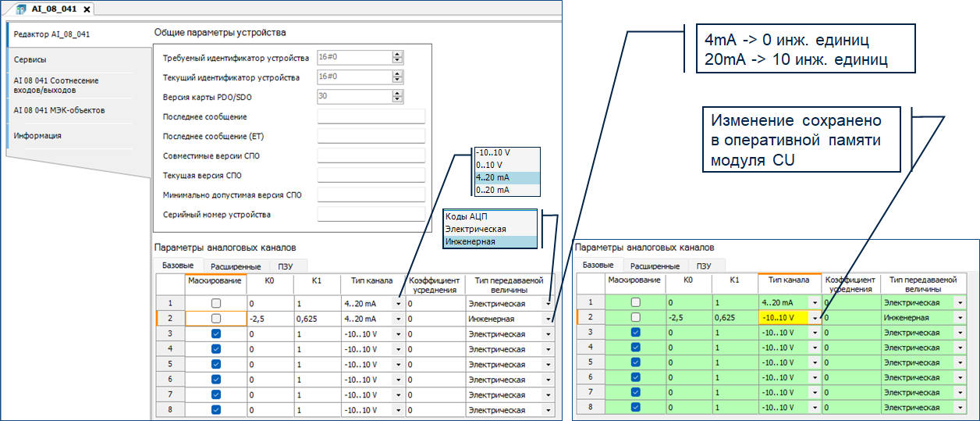Choose 0..20 mA from channel type list
This screenshot has height=421, width=980.
click(x=492, y=190)
